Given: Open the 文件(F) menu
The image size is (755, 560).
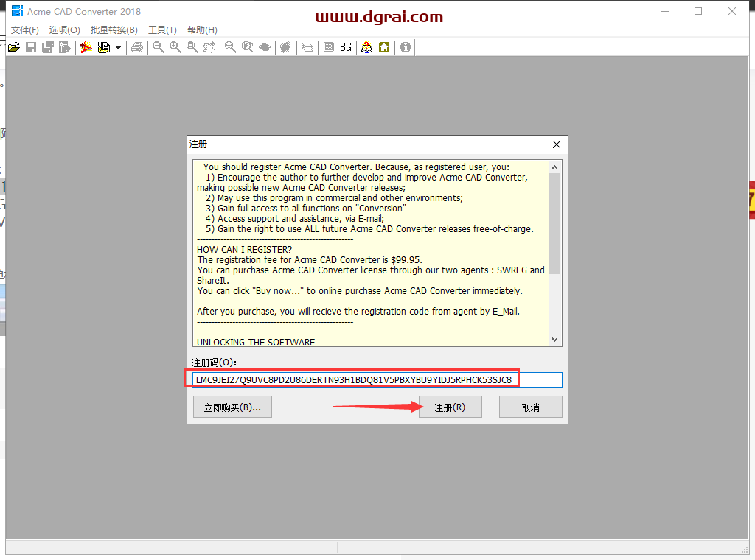Looking at the screenshot, I should [x=25, y=29].
